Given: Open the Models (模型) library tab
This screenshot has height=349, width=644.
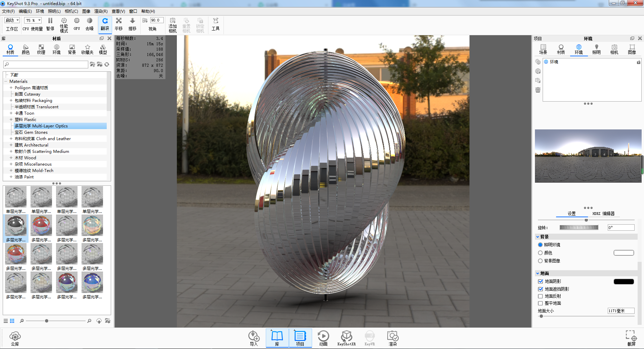Looking at the screenshot, I should coord(103,49).
